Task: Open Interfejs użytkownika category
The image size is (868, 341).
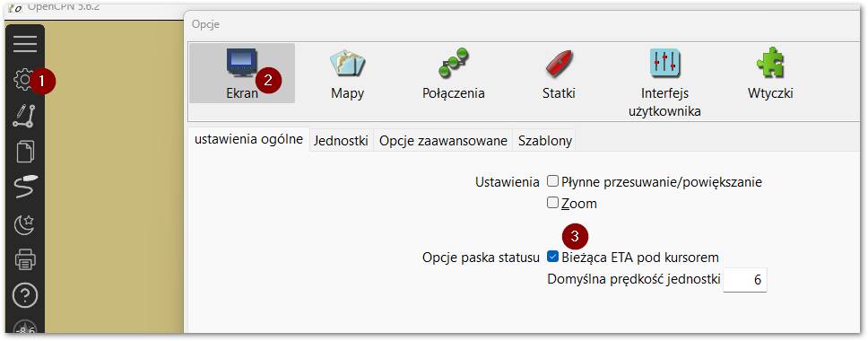Action: click(664, 82)
